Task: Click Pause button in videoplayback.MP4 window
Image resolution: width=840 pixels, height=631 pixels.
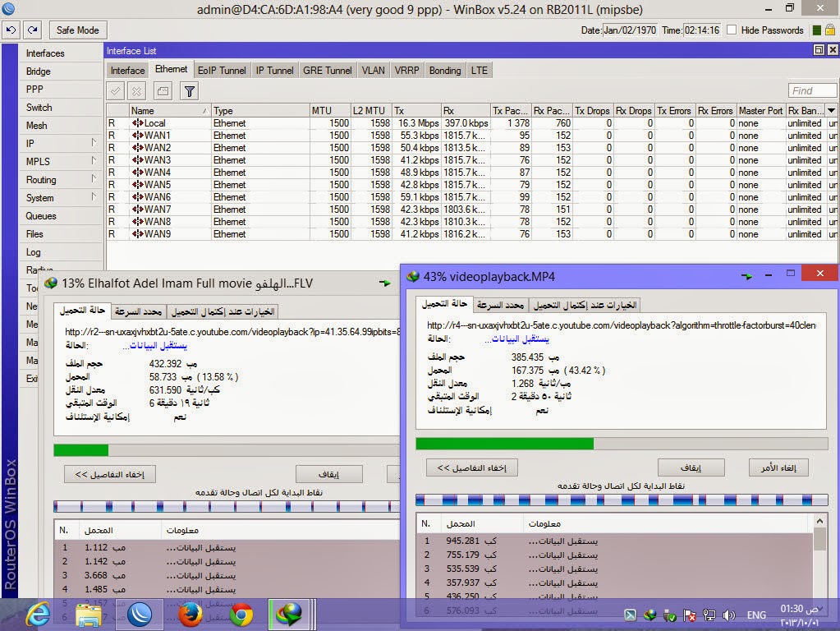Action: 691,468
